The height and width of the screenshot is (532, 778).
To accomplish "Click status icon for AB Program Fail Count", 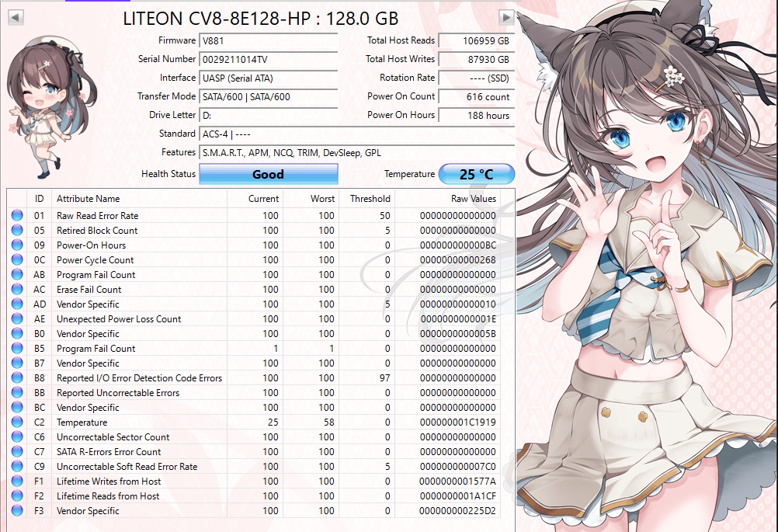I will (17, 274).
